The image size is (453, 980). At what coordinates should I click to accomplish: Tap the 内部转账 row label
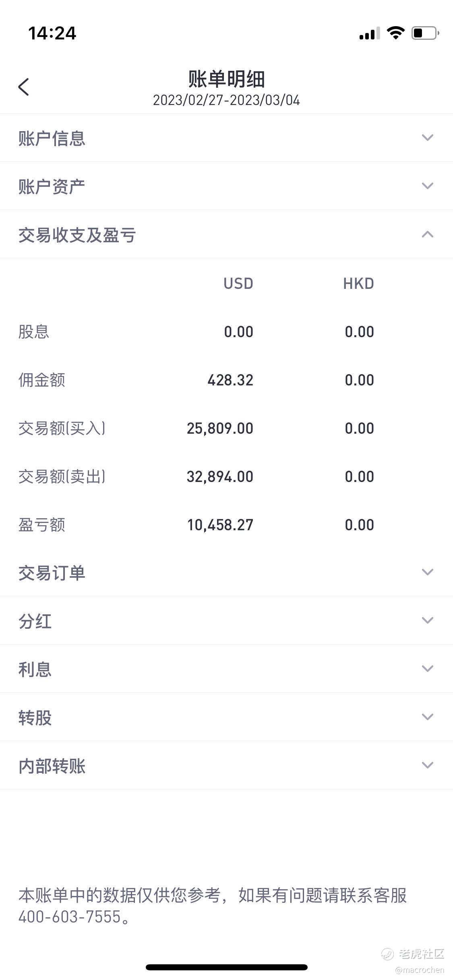point(52,766)
